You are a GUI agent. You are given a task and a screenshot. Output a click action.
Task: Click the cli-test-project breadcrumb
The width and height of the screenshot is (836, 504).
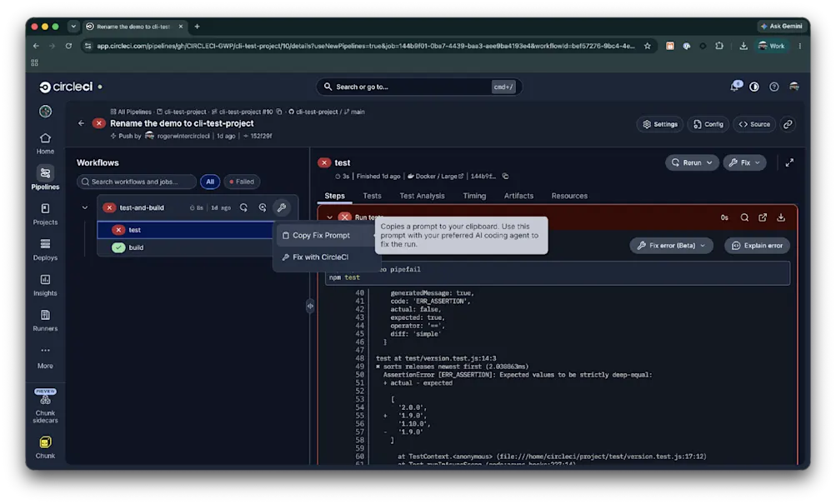point(181,112)
